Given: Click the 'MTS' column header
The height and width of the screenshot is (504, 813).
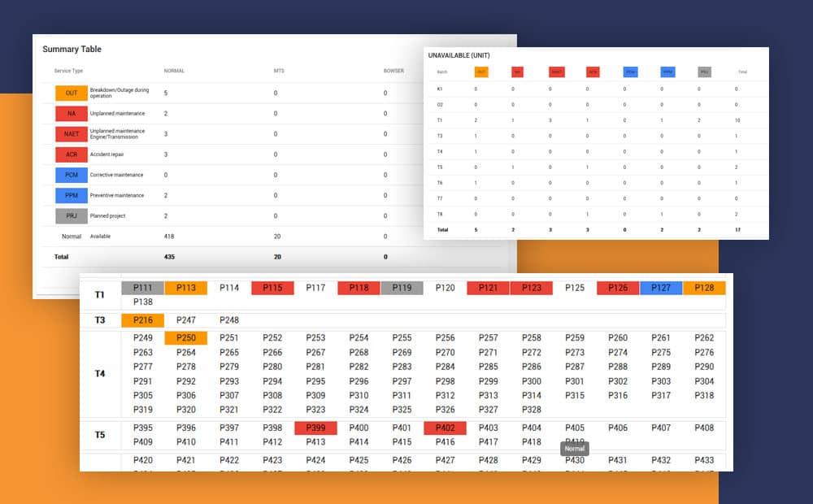Looking at the screenshot, I should pos(279,71).
